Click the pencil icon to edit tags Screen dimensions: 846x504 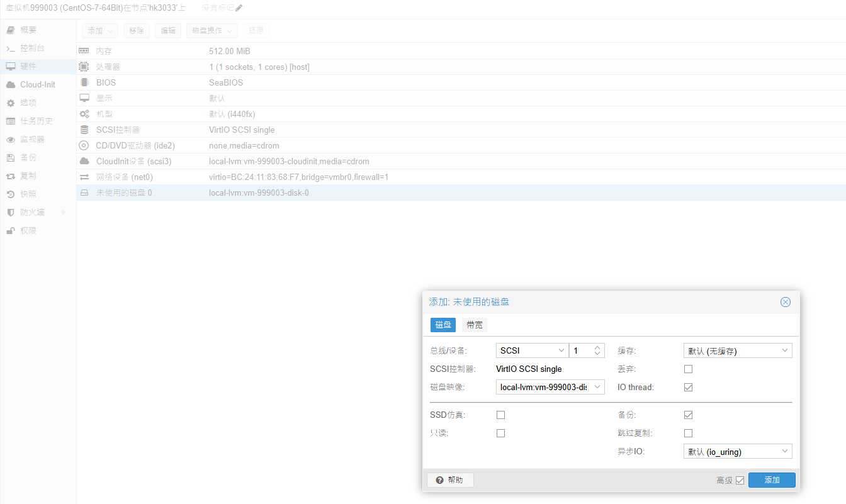[239, 8]
